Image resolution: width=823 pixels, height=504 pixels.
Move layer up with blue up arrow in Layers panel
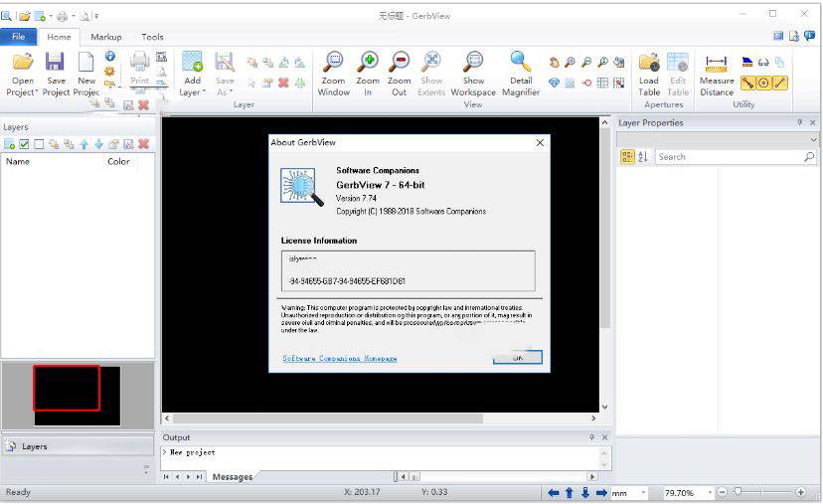click(x=83, y=144)
